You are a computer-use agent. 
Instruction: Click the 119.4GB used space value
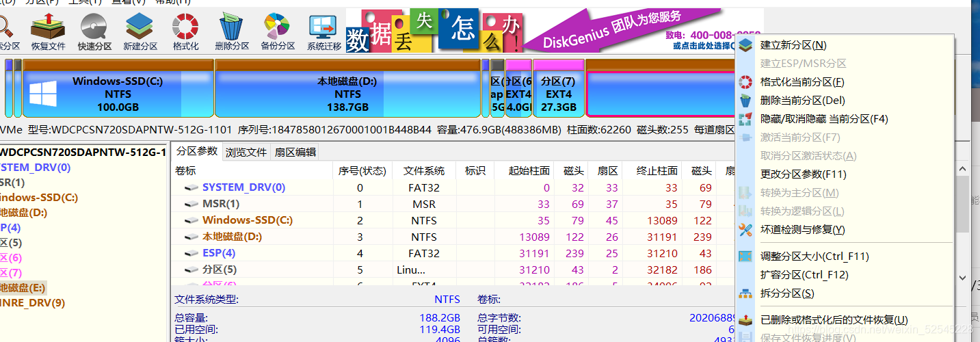(x=440, y=330)
